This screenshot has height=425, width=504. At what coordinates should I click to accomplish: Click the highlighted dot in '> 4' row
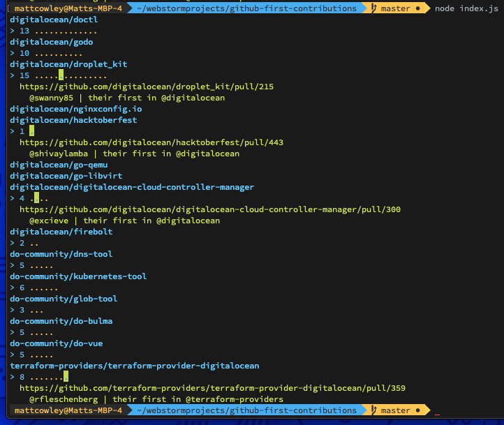pyautogui.click(x=36, y=197)
